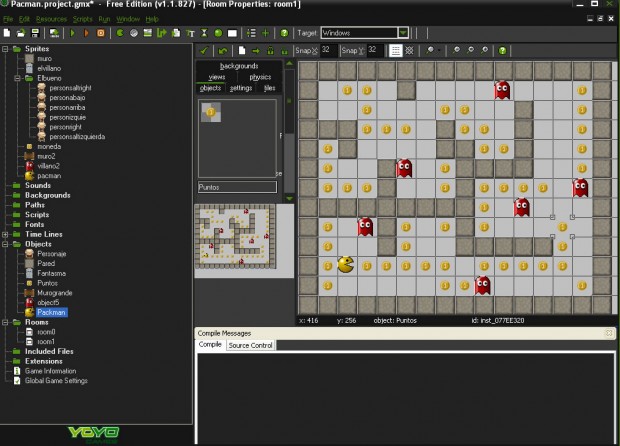The image size is (620, 446).
Task: Collapse the Elbueno sprite group
Action: point(17,78)
